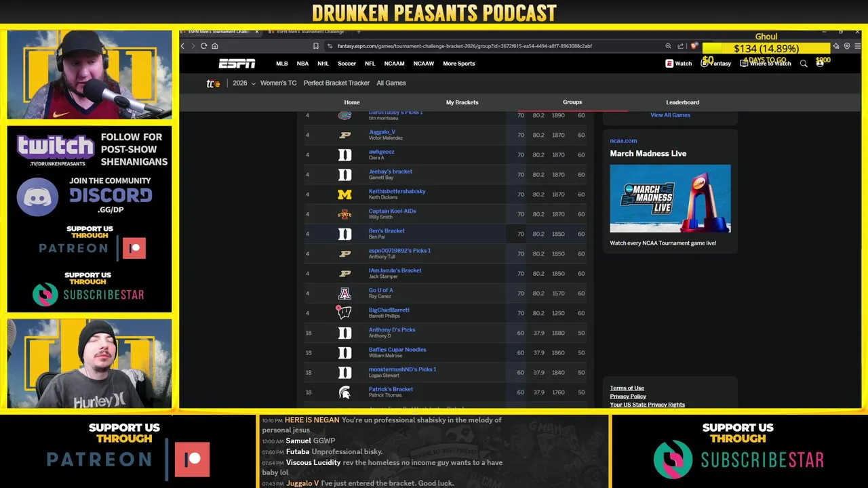868x488 pixels.
Task: Open the NCAAW menu item
Action: pos(423,64)
